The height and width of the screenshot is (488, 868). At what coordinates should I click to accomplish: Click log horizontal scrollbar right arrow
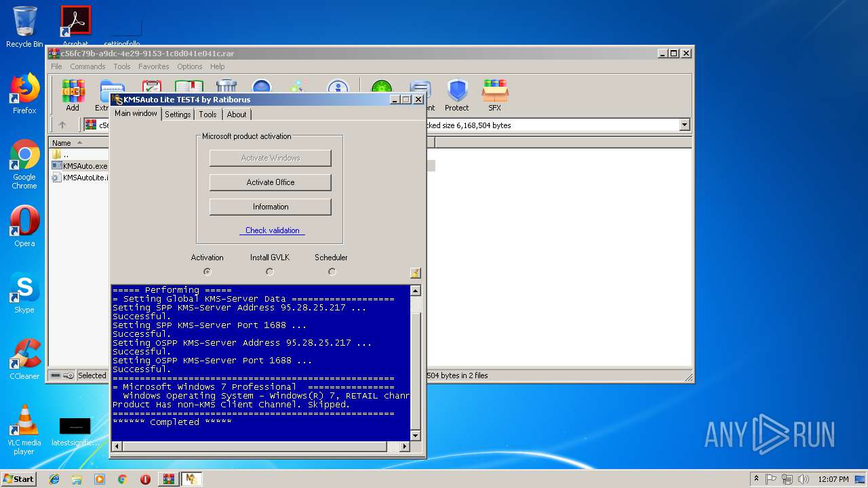(405, 447)
